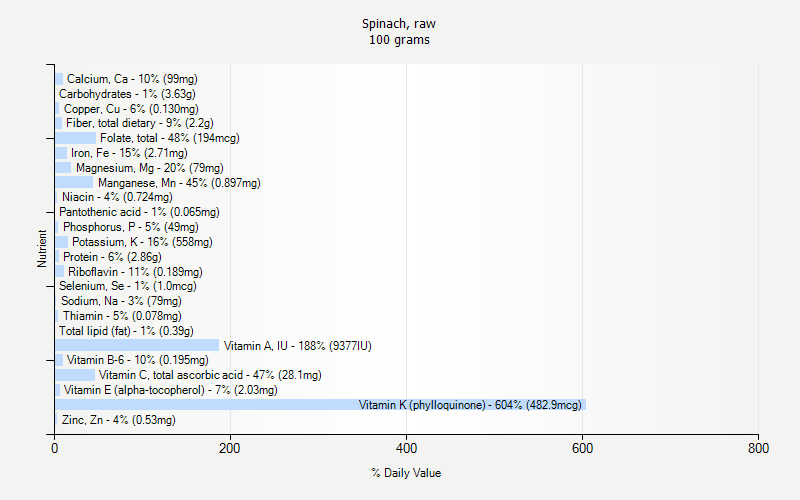Click the x-axis tick label 800

[758, 448]
